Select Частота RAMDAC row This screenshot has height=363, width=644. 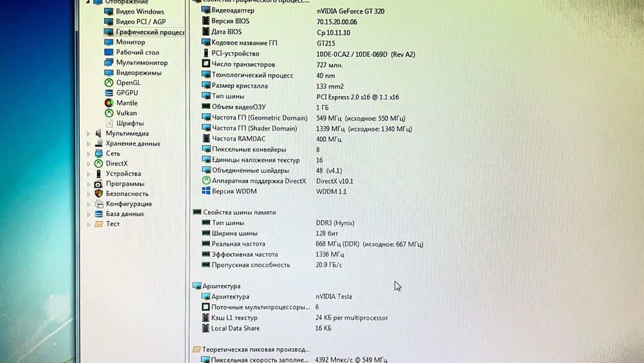(272, 139)
